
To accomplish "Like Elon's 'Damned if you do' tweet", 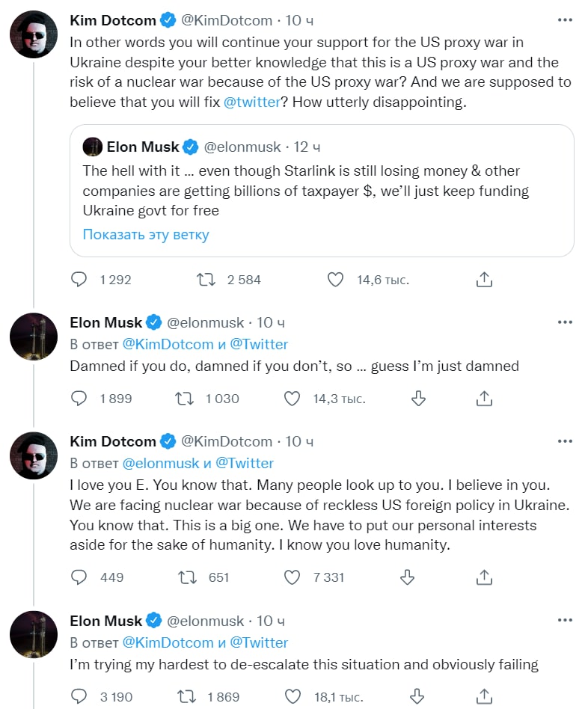I will 292,399.
